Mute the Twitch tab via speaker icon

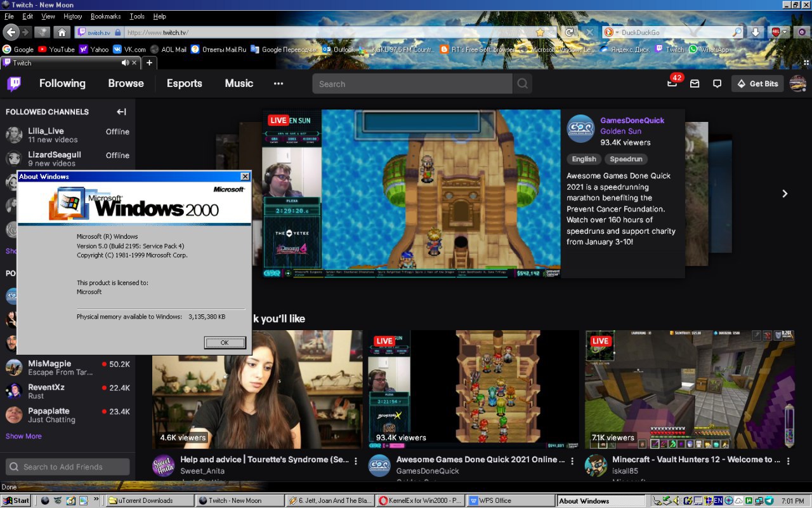[125, 63]
